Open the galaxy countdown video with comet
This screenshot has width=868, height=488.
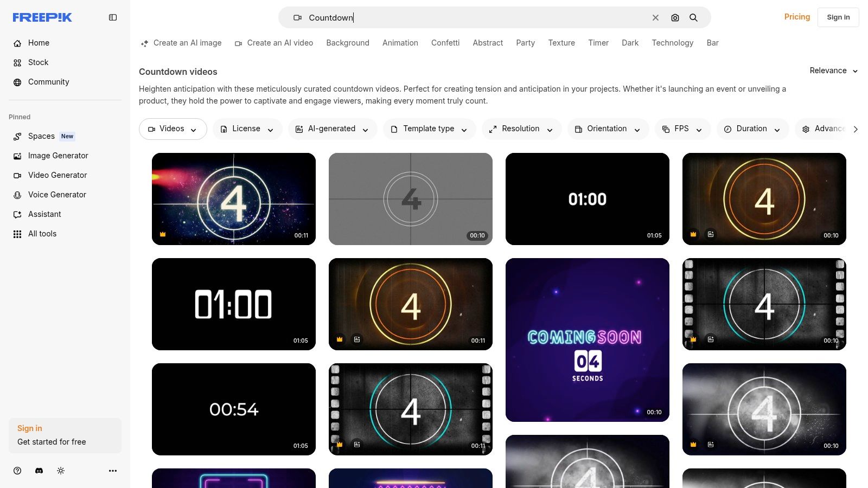pos(234,199)
